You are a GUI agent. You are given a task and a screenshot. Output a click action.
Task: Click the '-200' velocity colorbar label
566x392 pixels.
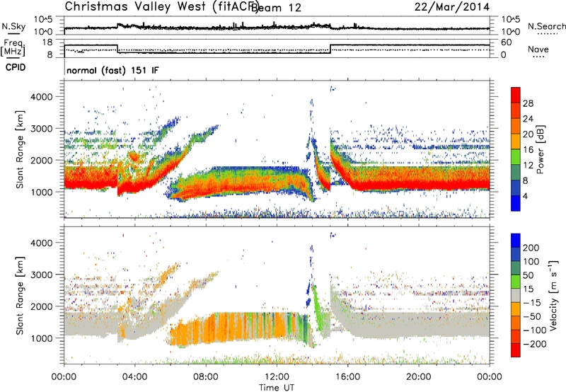tap(535, 344)
